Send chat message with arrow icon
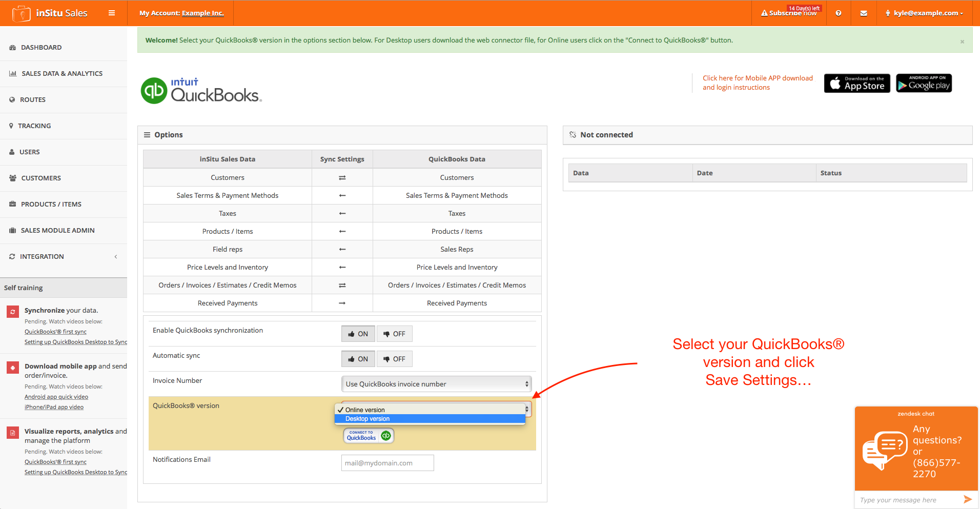980x509 pixels. coord(967,499)
